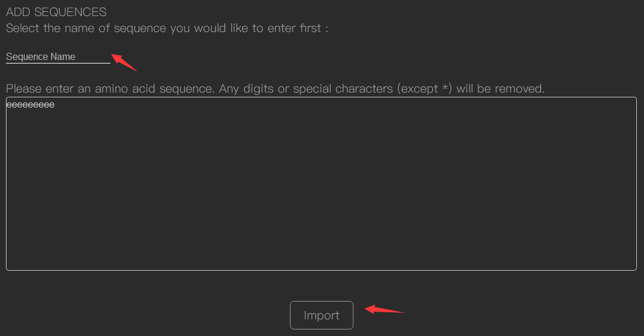This screenshot has height=336, width=644.
Task: Click the word 'Name' in the Sequence Name placeholder
Action: 63,56
